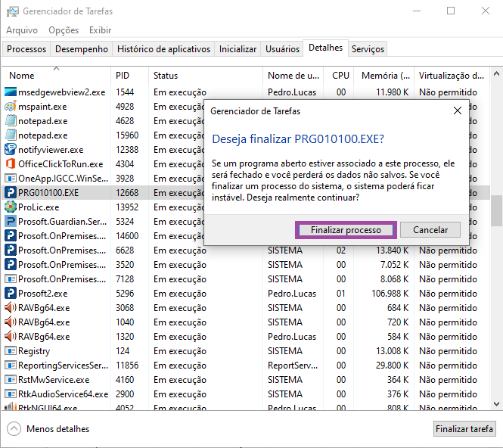Select the ProLic.exe icon in list
Image resolution: width=503 pixels, height=448 pixels.
click(11, 207)
